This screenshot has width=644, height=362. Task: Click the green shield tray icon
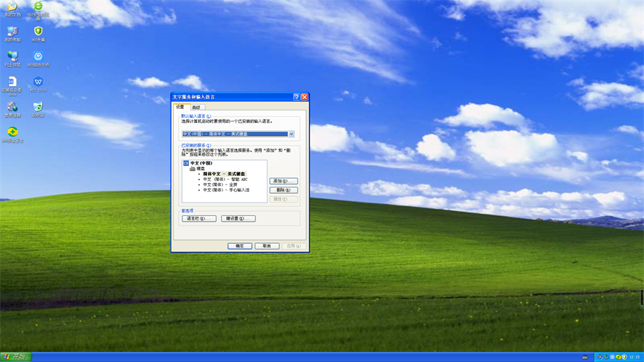pos(624,357)
